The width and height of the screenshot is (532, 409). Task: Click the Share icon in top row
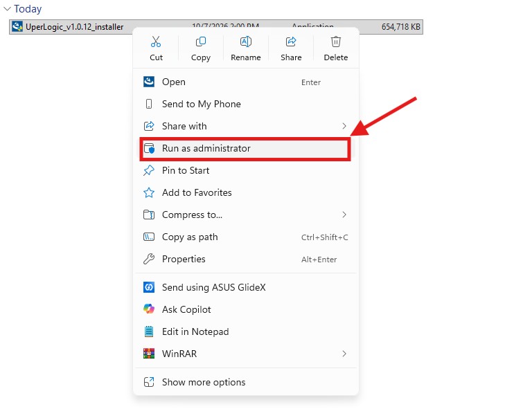pyautogui.click(x=291, y=42)
